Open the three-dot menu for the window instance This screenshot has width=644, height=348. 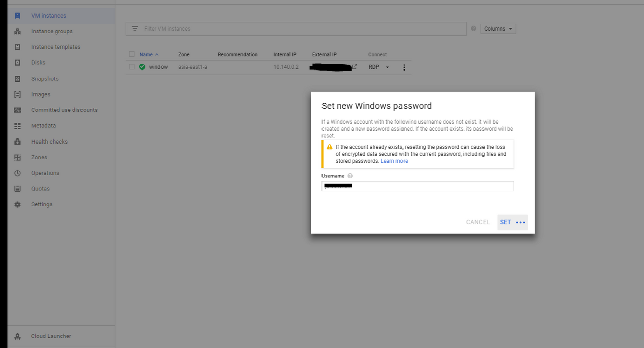[404, 67]
